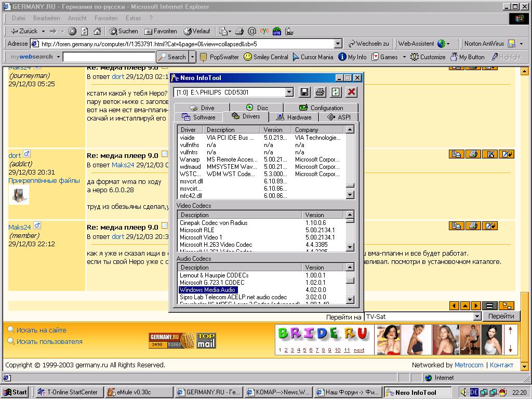Click the volume speaker tray icon
The width and height of the screenshot is (532, 399).
[464, 392]
